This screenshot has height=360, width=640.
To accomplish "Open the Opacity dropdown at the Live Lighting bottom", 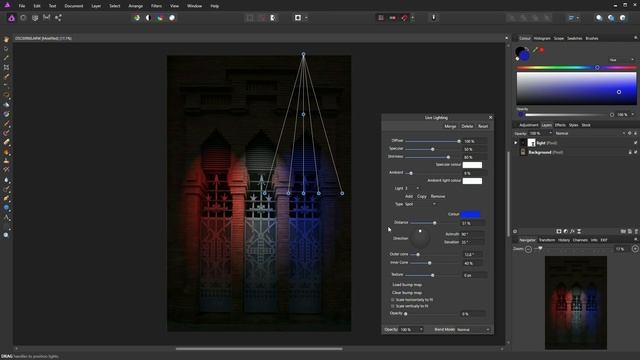I will click(411, 329).
